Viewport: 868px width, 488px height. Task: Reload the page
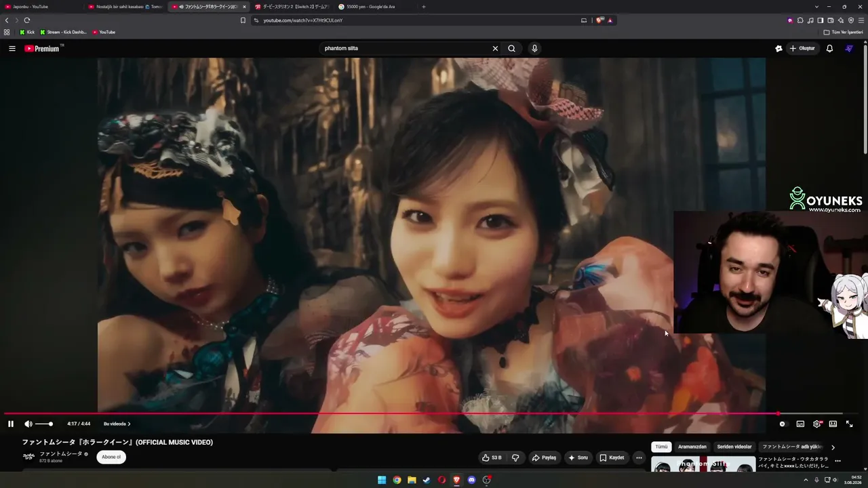27,20
